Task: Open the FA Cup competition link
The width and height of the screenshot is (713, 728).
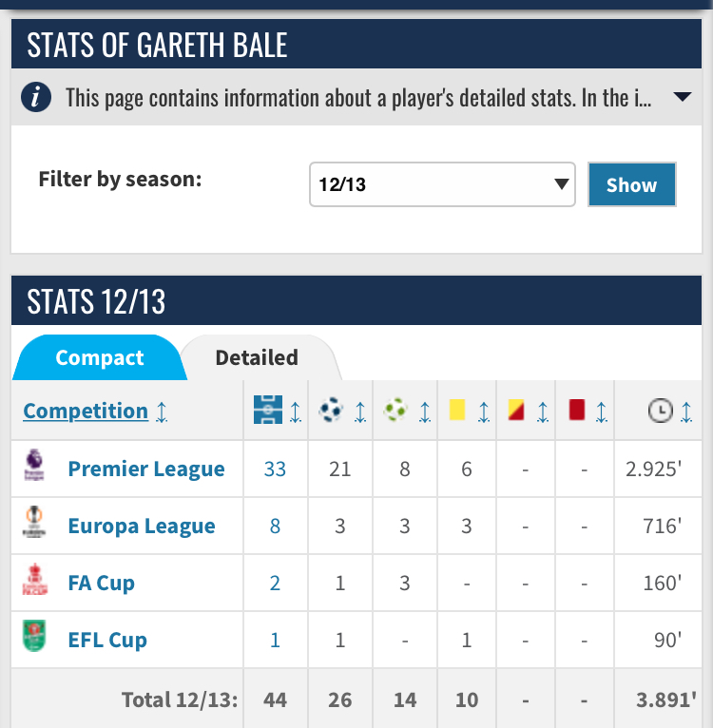Action: click(102, 583)
